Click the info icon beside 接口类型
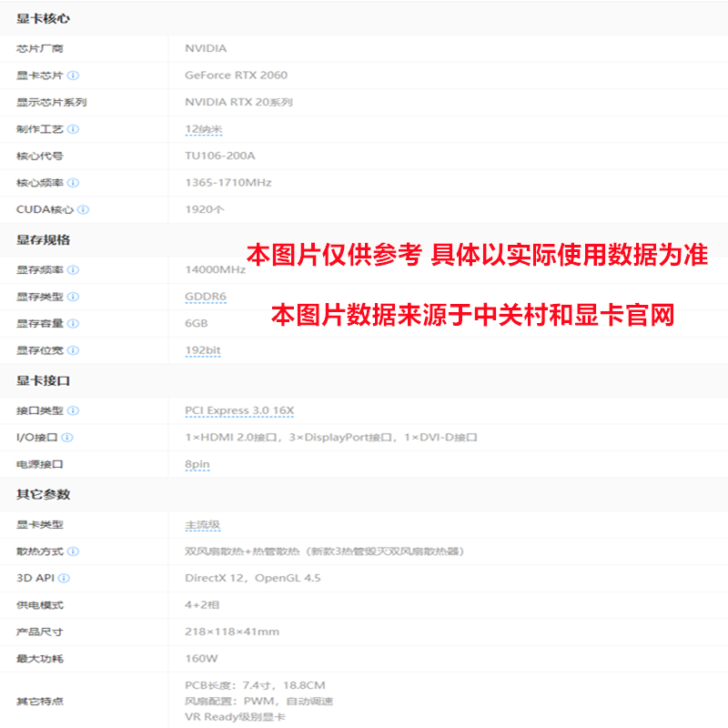Image resolution: width=728 pixels, height=728 pixels. click(74, 411)
